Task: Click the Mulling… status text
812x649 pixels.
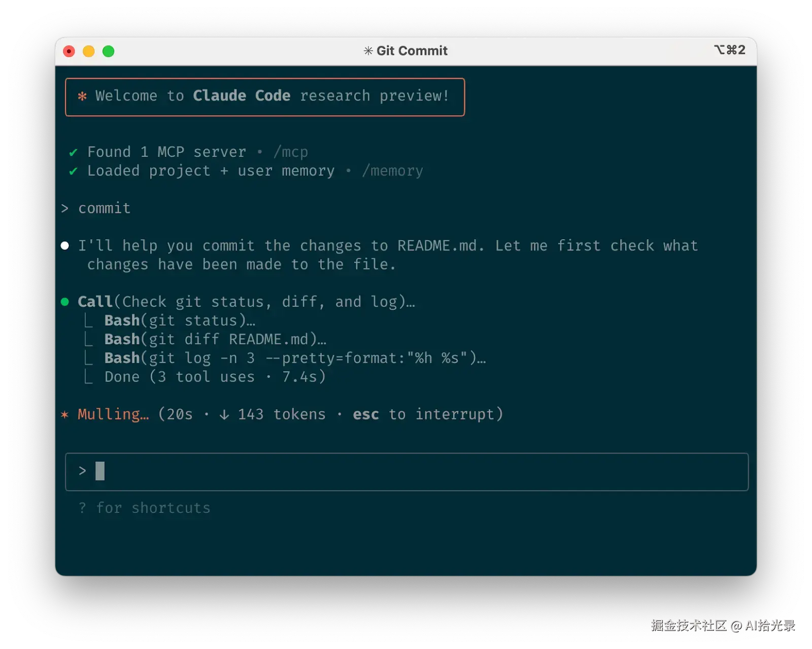Action: [x=113, y=414]
